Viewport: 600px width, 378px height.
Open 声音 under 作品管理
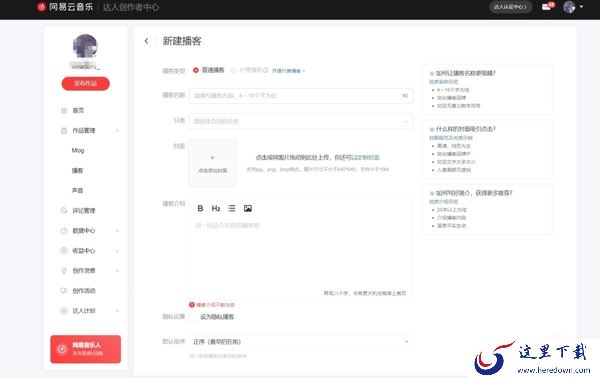coord(77,191)
